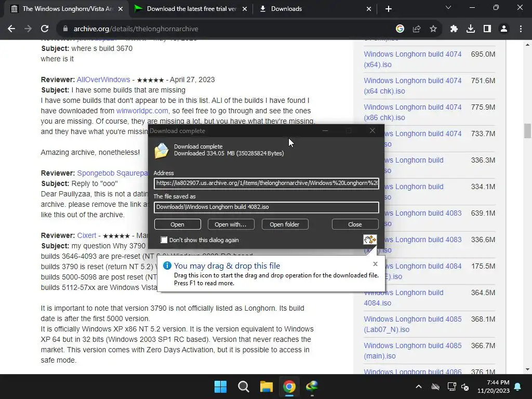Screen dimensions: 532x399
Task: Click the 639.1M Longhorn build 4083 link
Action: pyautogui.click(x=422, y=218)
